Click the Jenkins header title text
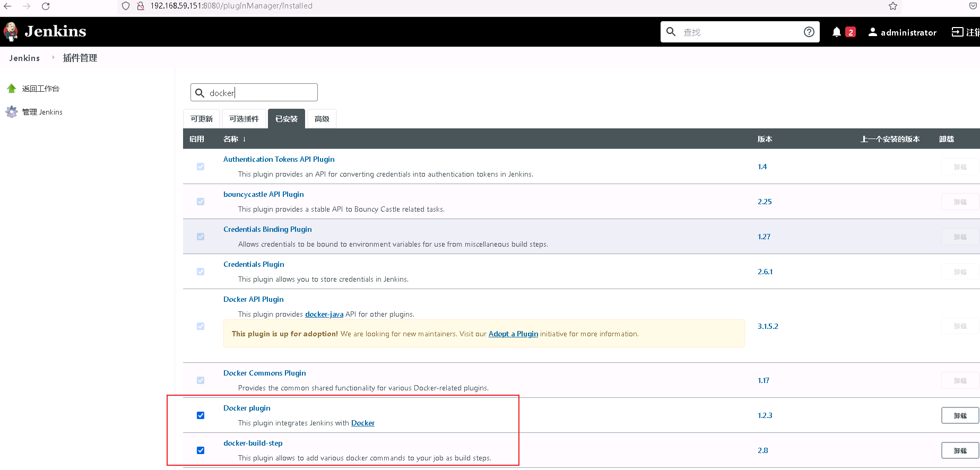The width and height of the screenshot is (980, 470). [55, 31]
